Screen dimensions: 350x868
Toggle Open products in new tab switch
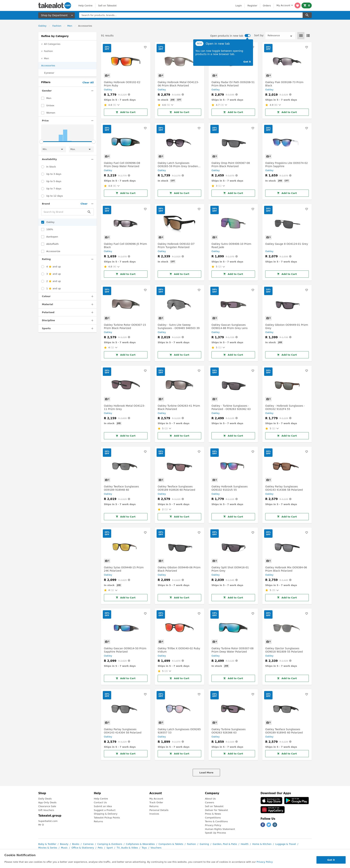click(248, 35)
